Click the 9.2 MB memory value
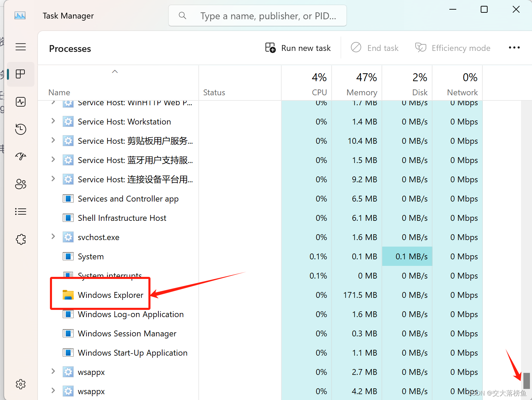 click(x=364, y=180)
